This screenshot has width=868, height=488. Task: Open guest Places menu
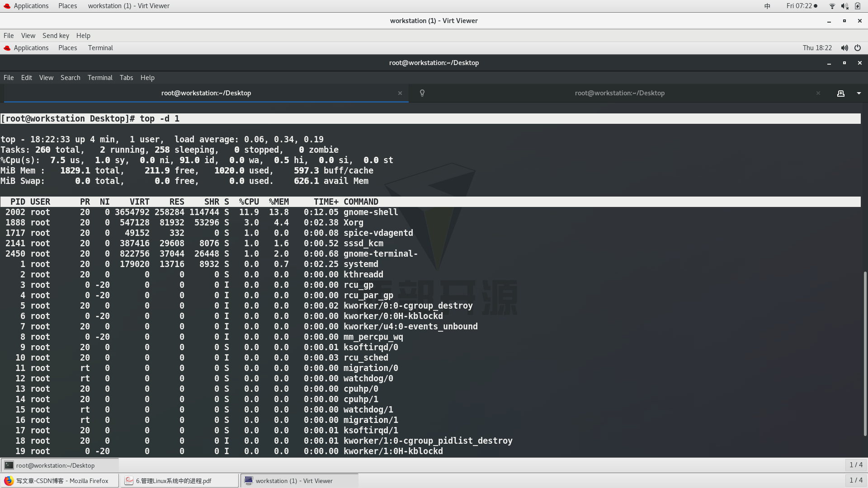point(67,48)
